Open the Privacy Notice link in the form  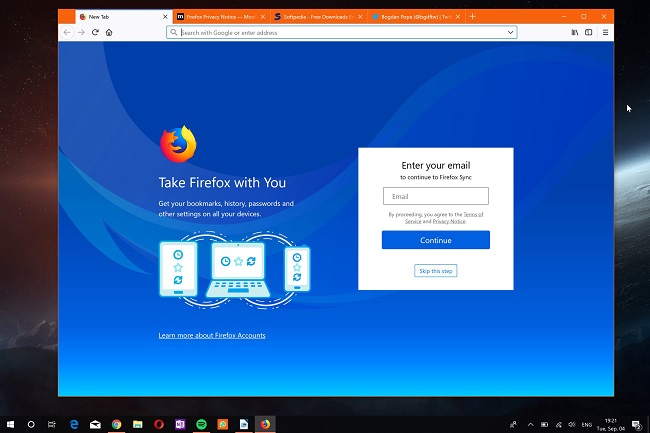pyautogui.click(x=449, y=221)
